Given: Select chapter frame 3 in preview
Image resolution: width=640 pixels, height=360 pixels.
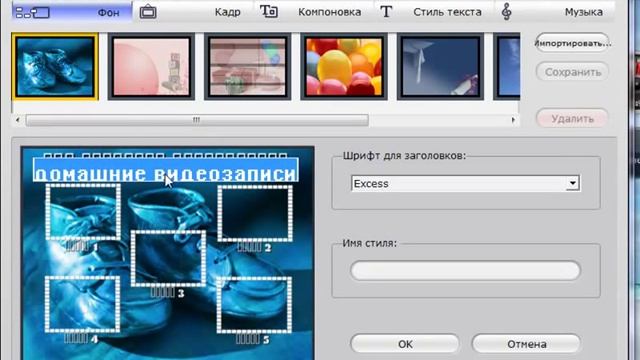Looking at the screenshot, I should 168,259.
